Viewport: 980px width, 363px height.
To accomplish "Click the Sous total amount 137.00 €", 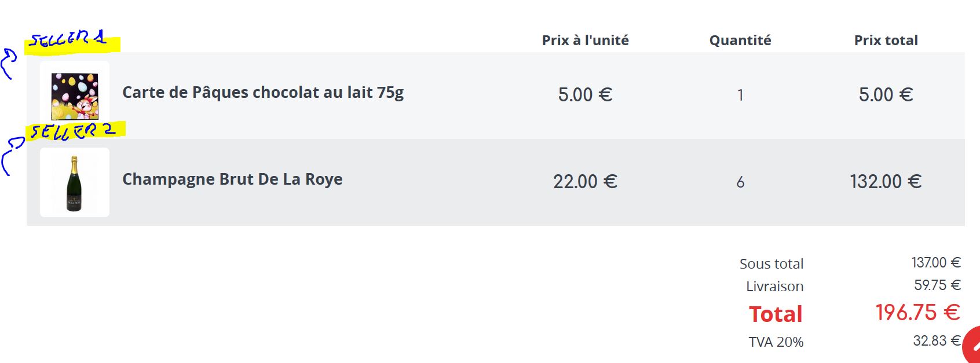I will coord(935,263).
